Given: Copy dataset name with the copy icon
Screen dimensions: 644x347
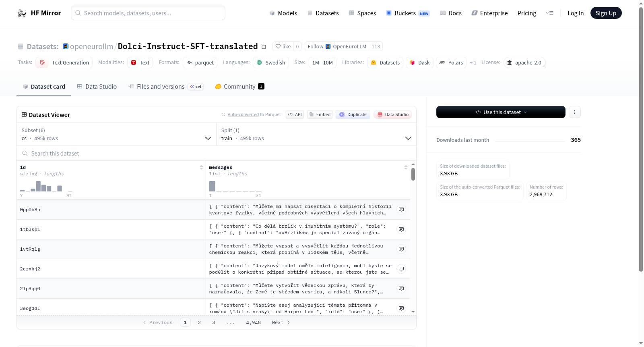Looking at the screenshot, I should [263, 46].
